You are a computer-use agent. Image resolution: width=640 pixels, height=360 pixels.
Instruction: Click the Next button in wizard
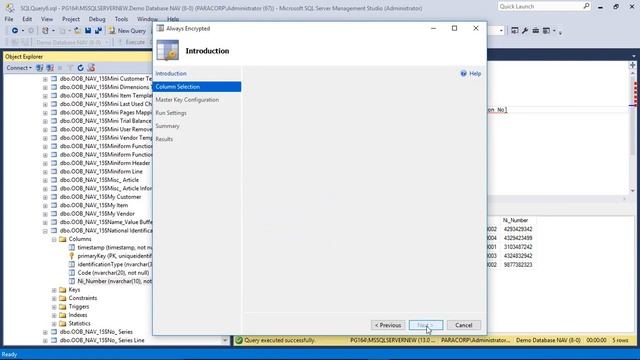tap(426, 325)
